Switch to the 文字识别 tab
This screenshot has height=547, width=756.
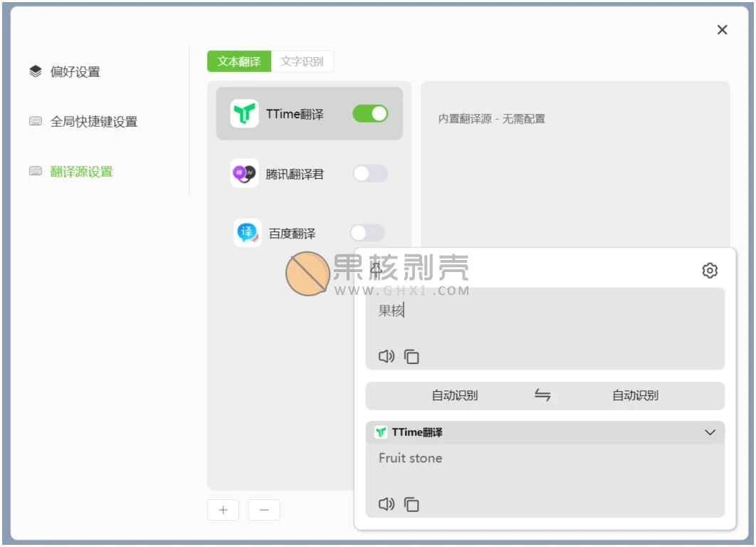(305, 61)
